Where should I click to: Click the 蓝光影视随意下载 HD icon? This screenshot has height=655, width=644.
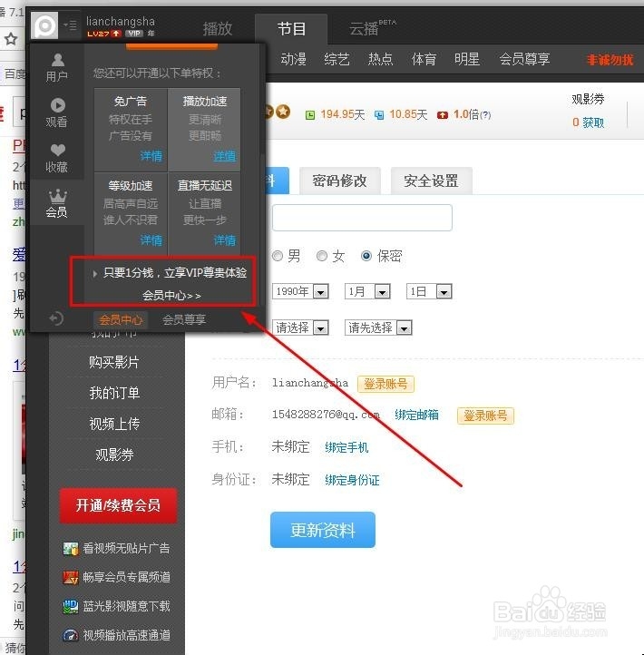71,606
